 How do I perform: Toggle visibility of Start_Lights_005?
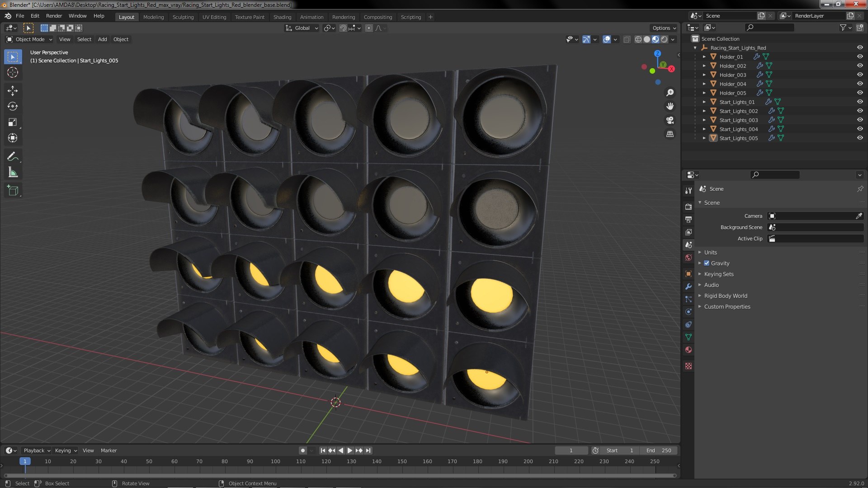point(859,138)
